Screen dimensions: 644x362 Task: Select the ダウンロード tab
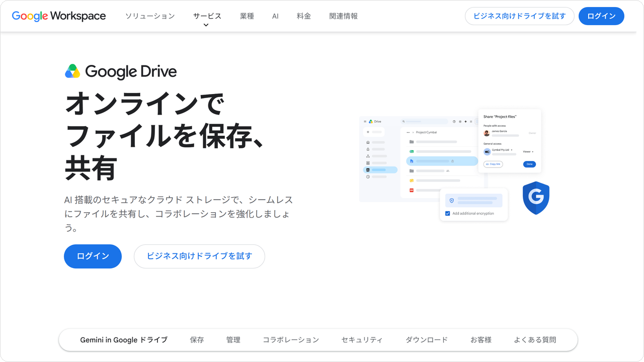click(x=427, y=340)
